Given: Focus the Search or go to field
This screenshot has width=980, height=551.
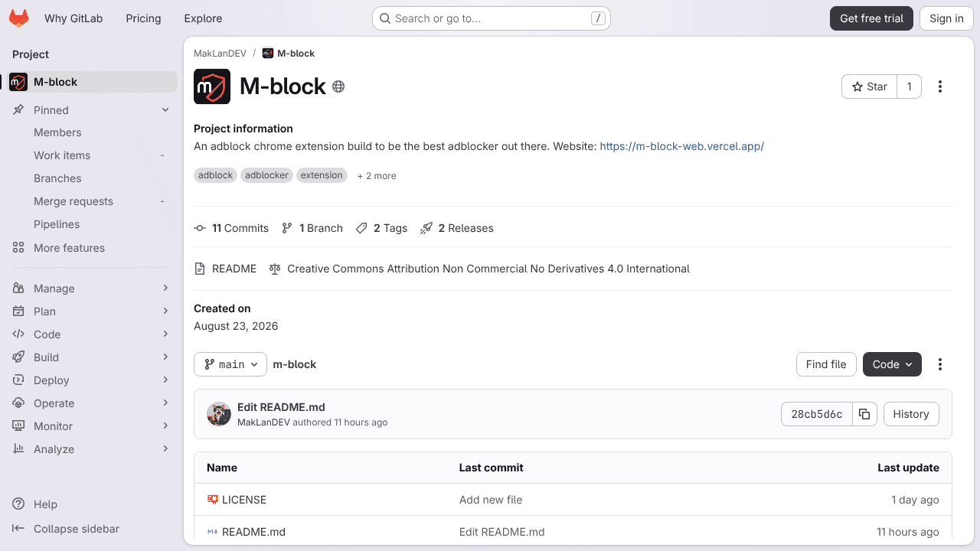Looking at the screenshot, I should click(x=491, y=18).
